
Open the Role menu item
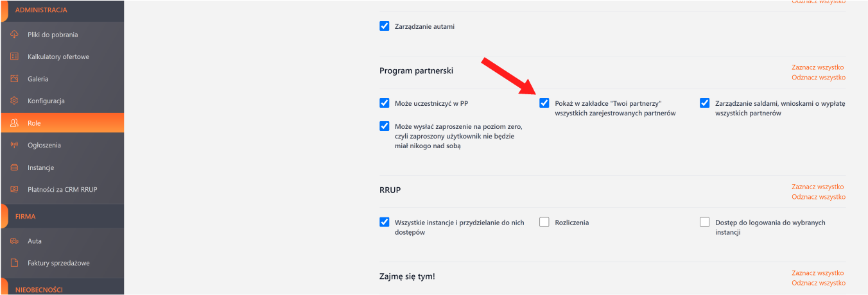(x=34, y=123)
